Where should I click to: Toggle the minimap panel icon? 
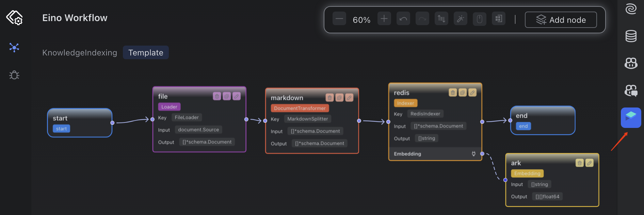499,19
